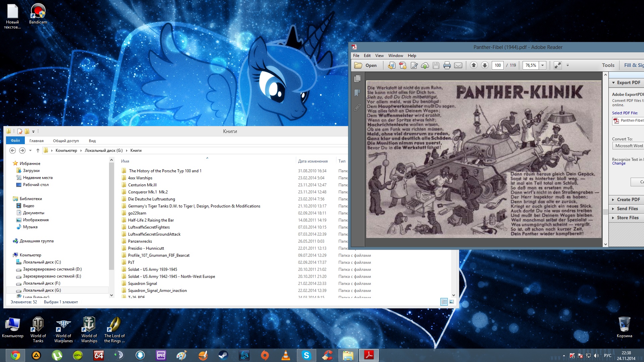Image resolution: width=644 pixels, height=362 pixels.
Task: Collapse the Export PDF section
Action: point(626,82)
